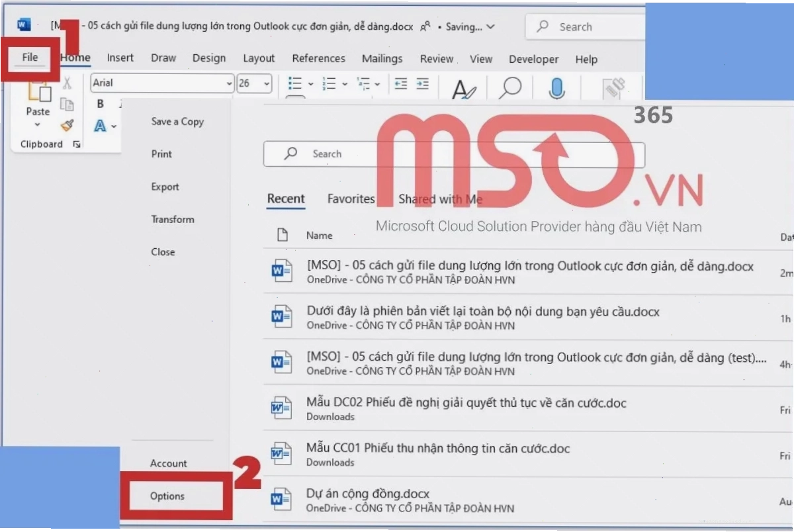Click the Text Effects blue A icon

tap(100, 126)
